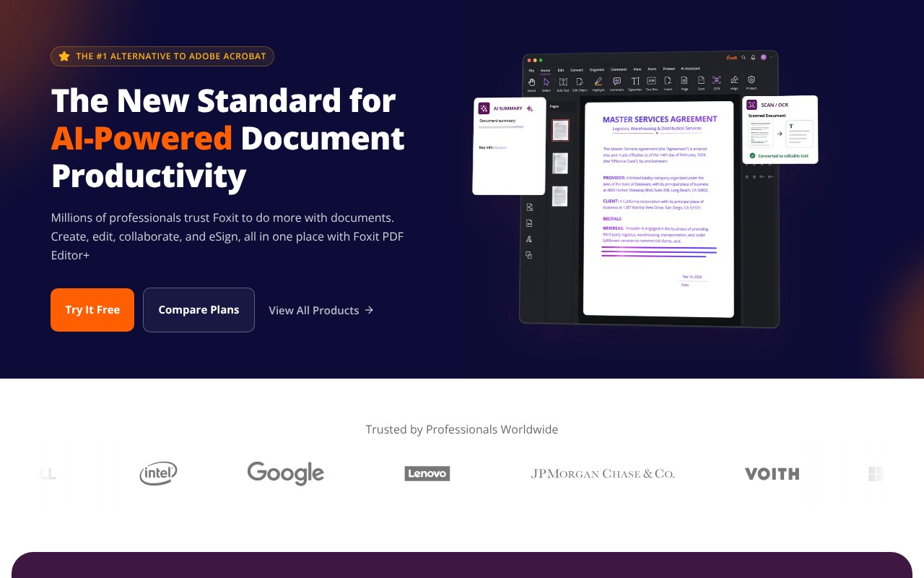Click the Page tool icon
Screen dimensions: 924x578
click(684, 81)
